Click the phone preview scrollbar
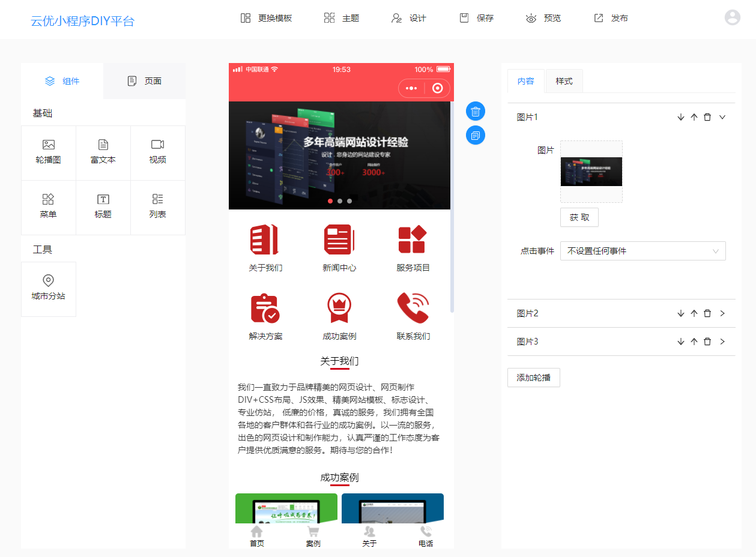Image resolution: width=756 pixels, height=557 pixels. point(452,207)
